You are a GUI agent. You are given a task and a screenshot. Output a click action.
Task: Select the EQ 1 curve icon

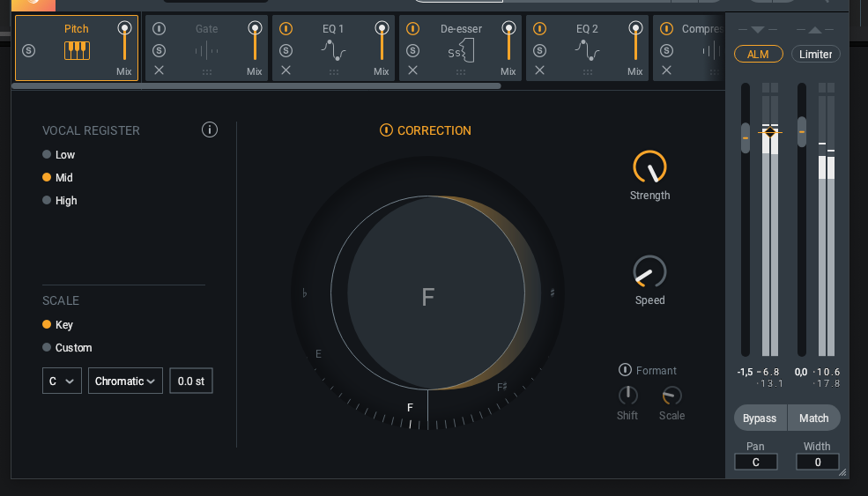click(333, 51)
